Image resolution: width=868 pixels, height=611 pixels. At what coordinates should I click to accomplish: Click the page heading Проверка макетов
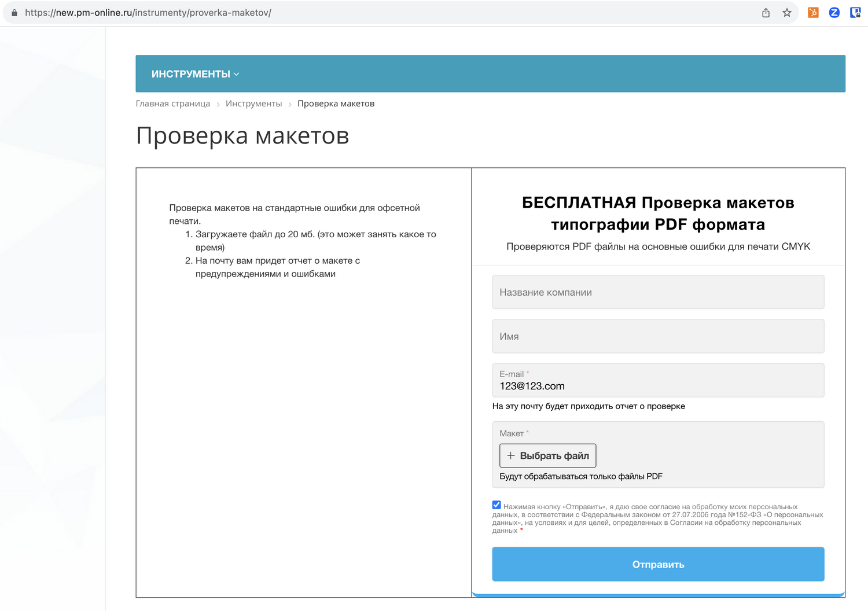(242, 136)
